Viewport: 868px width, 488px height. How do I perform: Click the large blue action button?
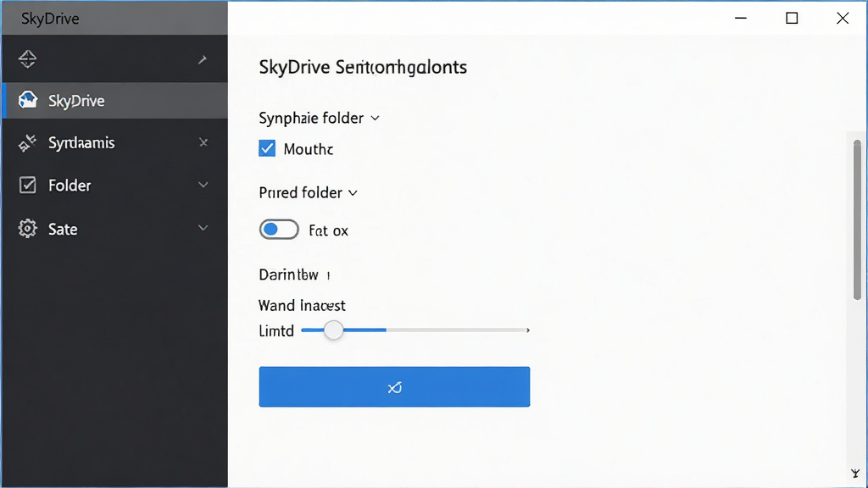click(394, 386)
